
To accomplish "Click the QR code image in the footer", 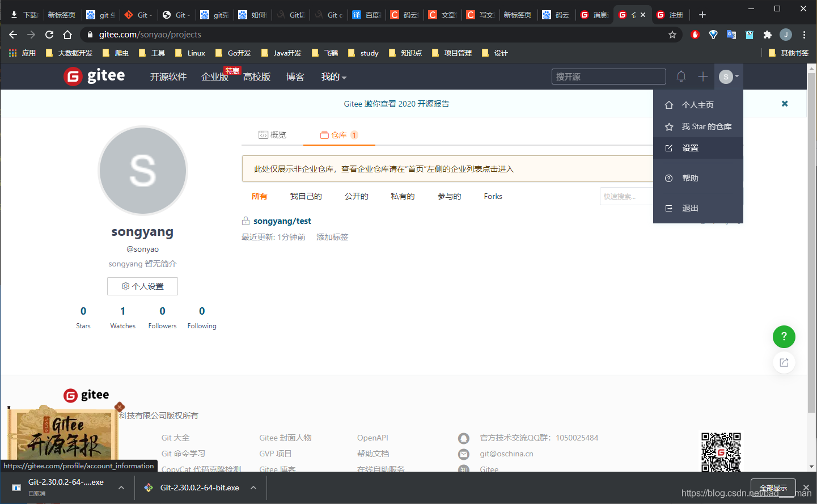I will click(721, 452).
